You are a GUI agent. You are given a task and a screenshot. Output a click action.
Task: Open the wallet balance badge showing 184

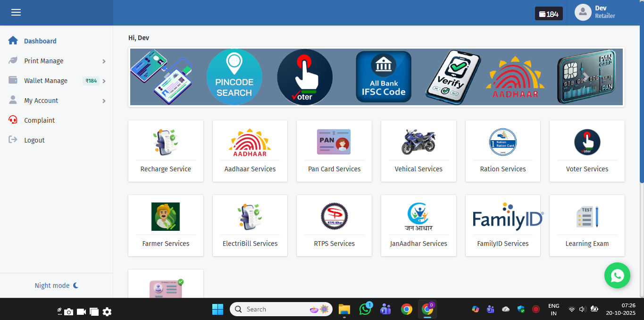549,14
